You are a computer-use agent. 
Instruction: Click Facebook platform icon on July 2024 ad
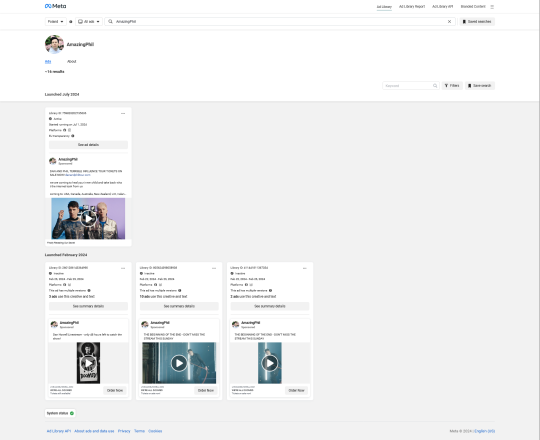[64, 130]
